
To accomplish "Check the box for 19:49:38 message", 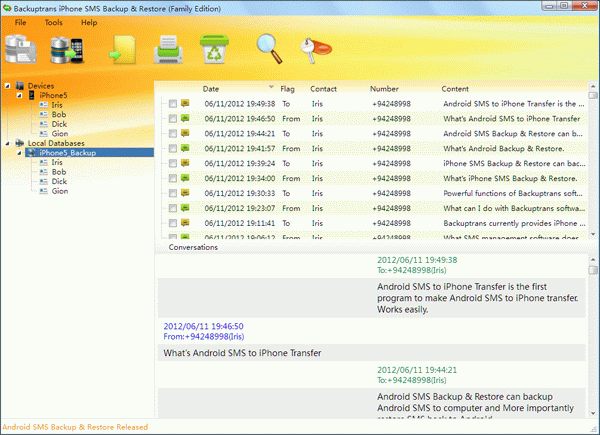I will (x=173, y=104).
